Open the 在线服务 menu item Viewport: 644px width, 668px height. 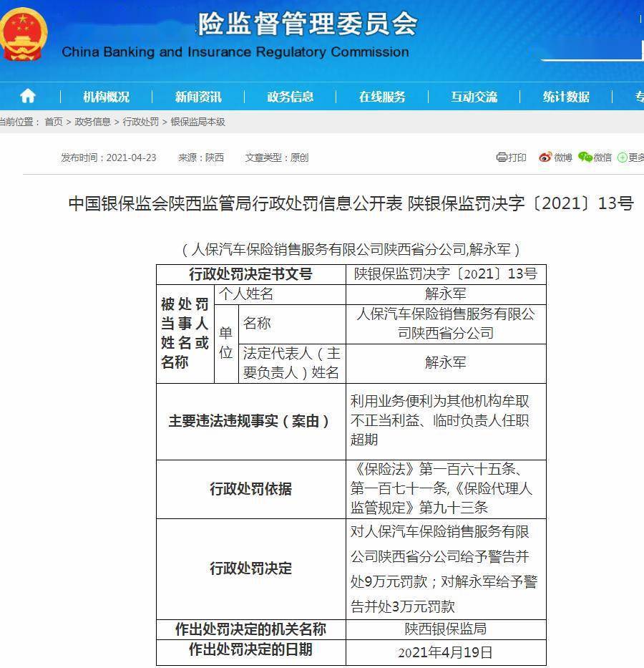(x=382, y=97)
